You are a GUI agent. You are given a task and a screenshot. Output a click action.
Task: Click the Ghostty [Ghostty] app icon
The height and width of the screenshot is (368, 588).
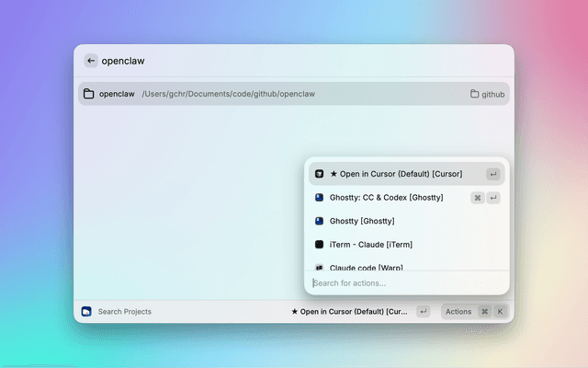pyautogui.click(x=319, y=221)
